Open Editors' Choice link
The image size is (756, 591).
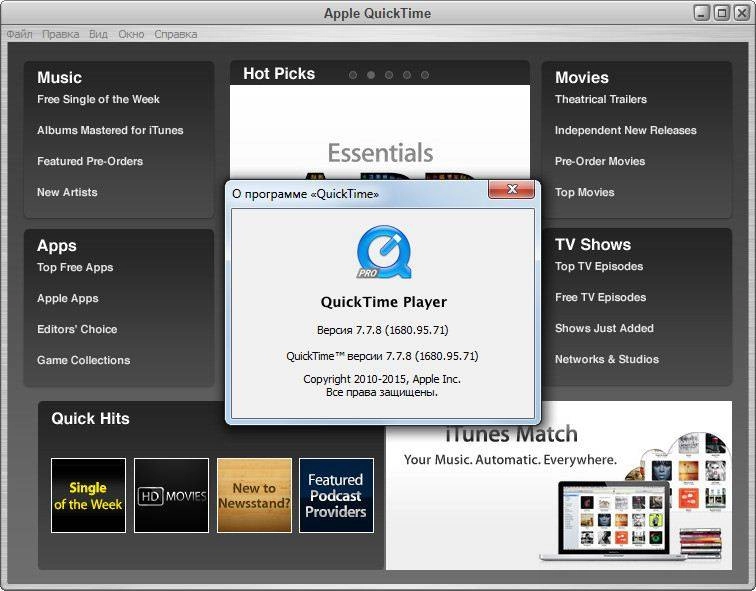(77, 329)
